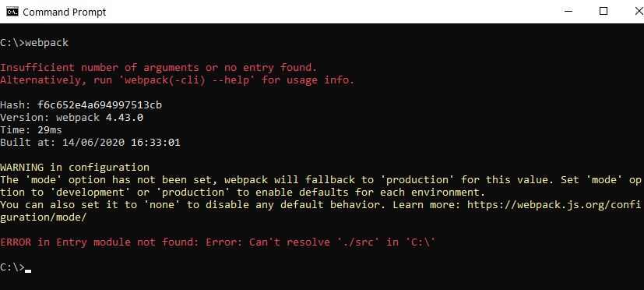
Task: Click the 'Time: 29ms' output line
Action: pyautogui.click(x=31, y=130)
